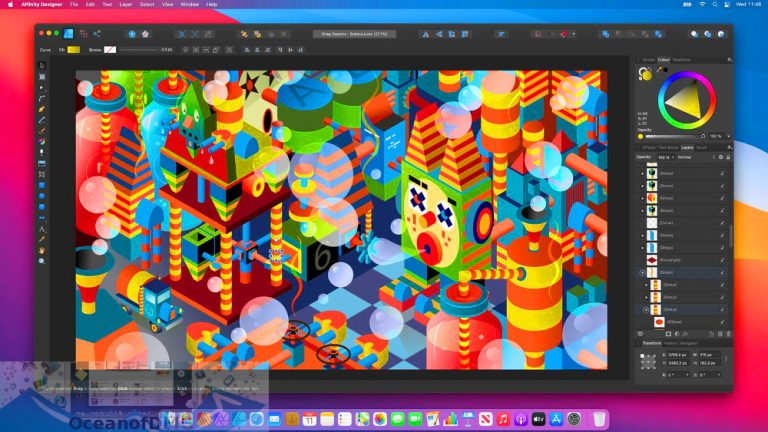Expand the orange-circle thumbnail Group layer
The width and height of the screenshot is (768, 432).
coord(643,198)
